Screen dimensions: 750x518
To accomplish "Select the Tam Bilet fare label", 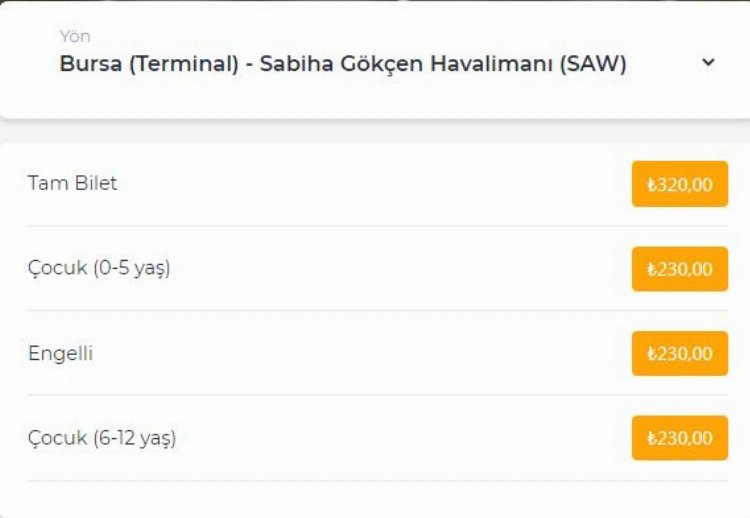I will (x=72, y=183).
